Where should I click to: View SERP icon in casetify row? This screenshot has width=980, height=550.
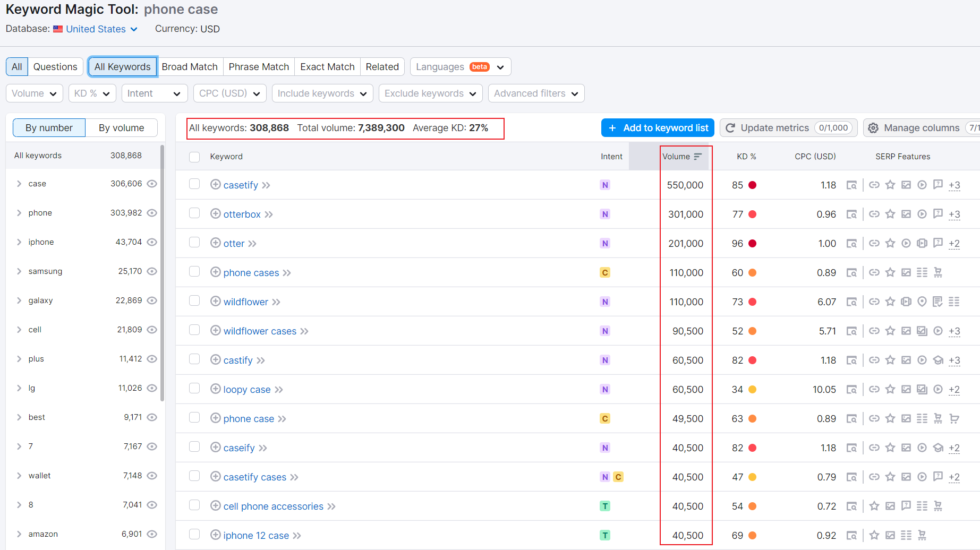[x=851, y=185]
